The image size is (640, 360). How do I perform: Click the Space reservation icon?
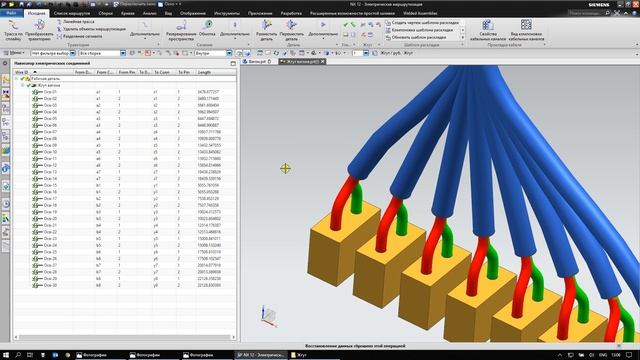181,26
